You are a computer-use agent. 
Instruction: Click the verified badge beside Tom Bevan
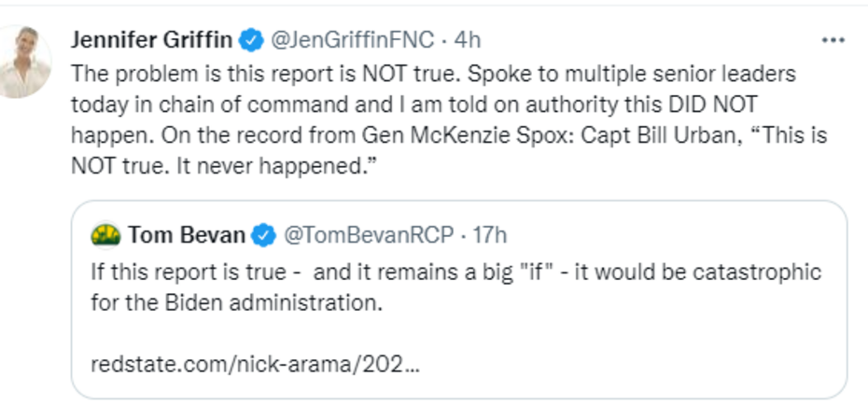point(263,236)
